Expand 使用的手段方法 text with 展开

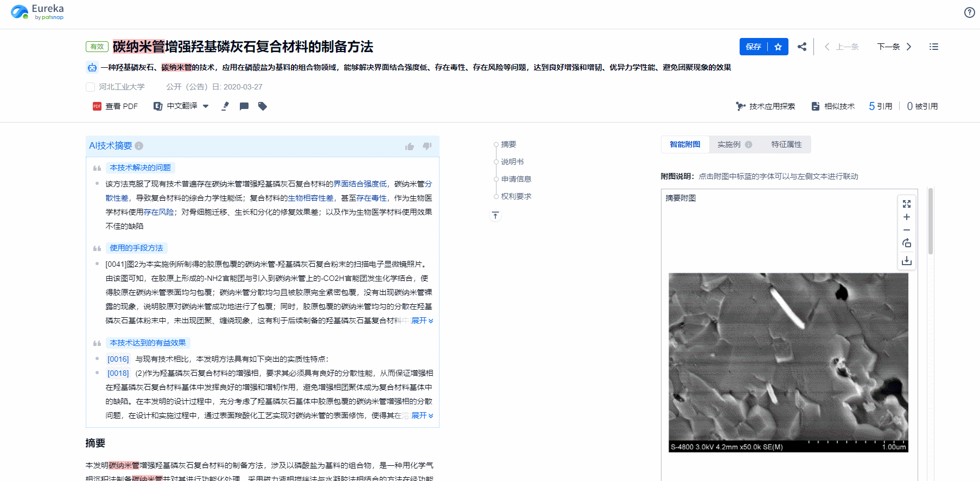point(422,320)
